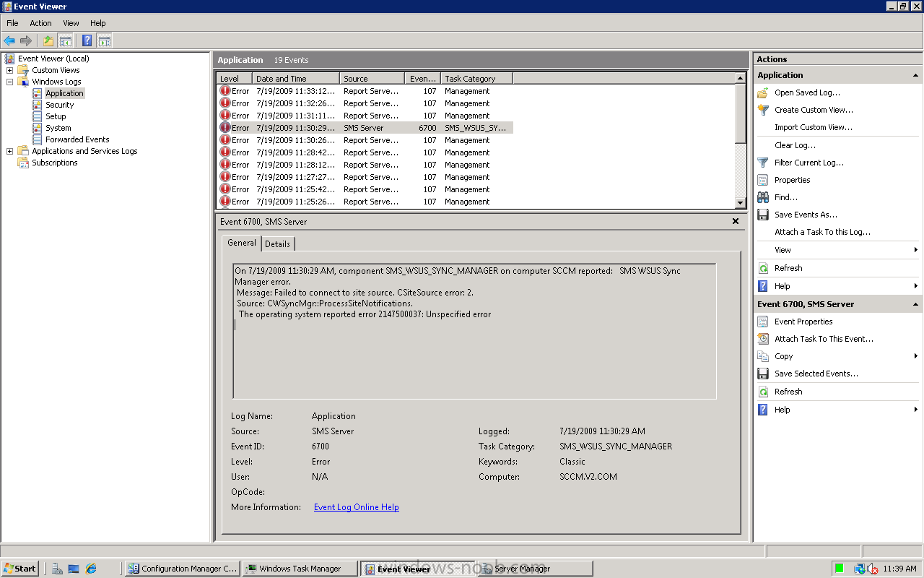Click Clear Log action

[795, 145]
